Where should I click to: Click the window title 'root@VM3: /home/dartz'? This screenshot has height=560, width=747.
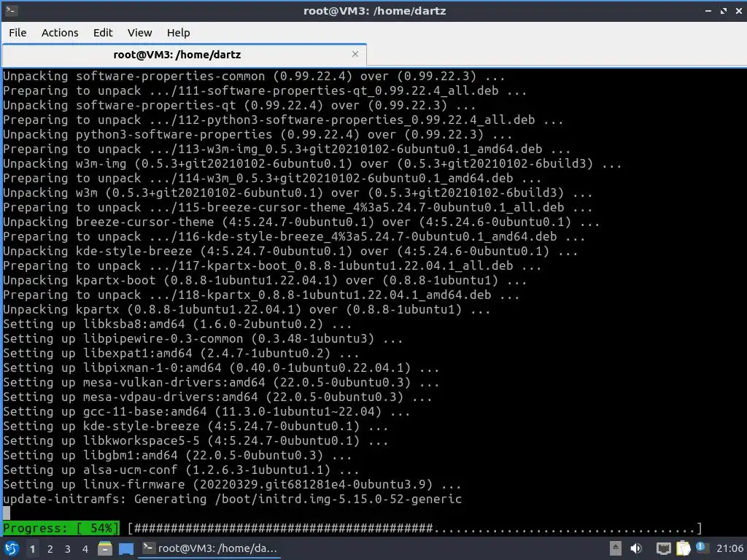click(374, 10)
